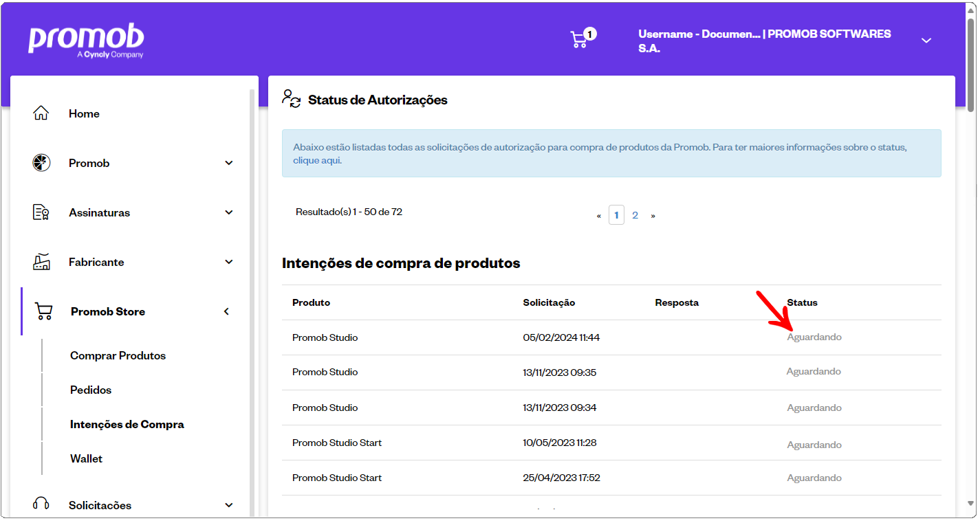The height and width of the screenshot is (523, 980).
Task: Click the Status column header
Action: coord(802,302)
